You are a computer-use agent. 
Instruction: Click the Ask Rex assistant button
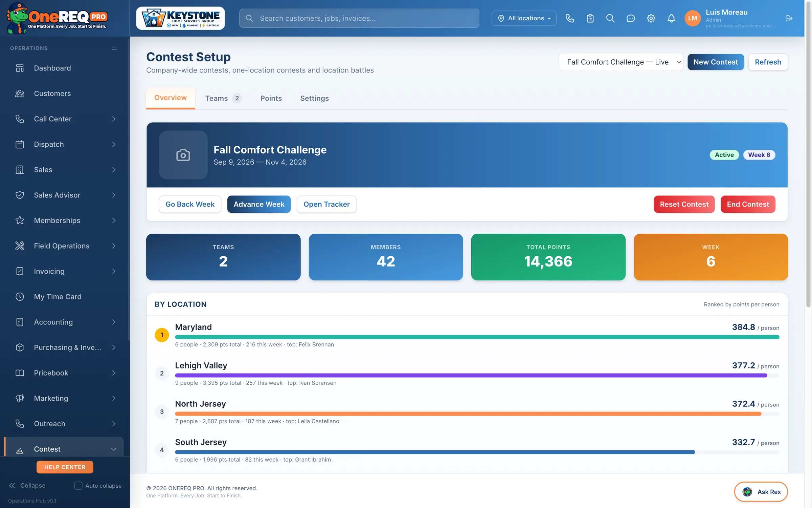click(x=761, y=492)
